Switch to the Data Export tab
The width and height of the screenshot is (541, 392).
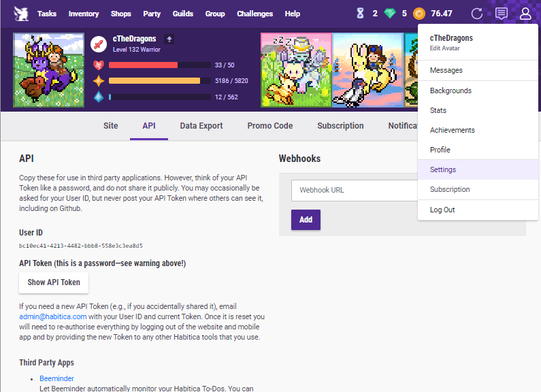point(201,126)
